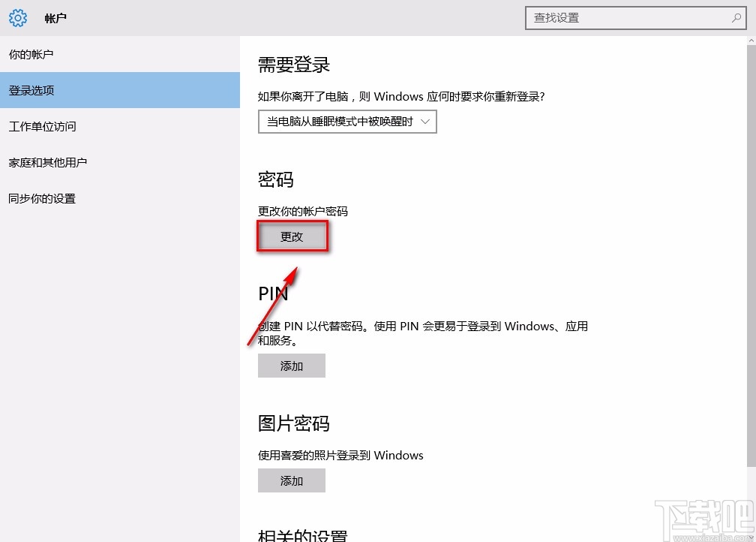Click the Settings gear icon

point(17,17)
